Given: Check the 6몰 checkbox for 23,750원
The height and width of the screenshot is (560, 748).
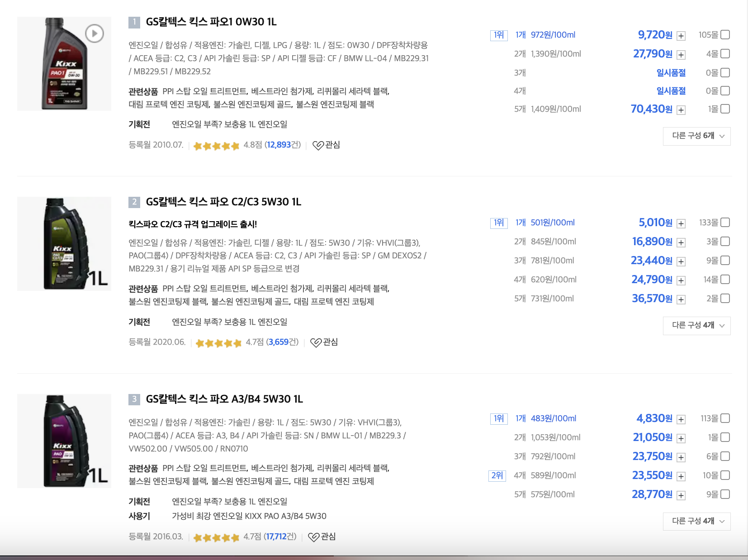Looking at the screenshot, I should coord(725,456).
